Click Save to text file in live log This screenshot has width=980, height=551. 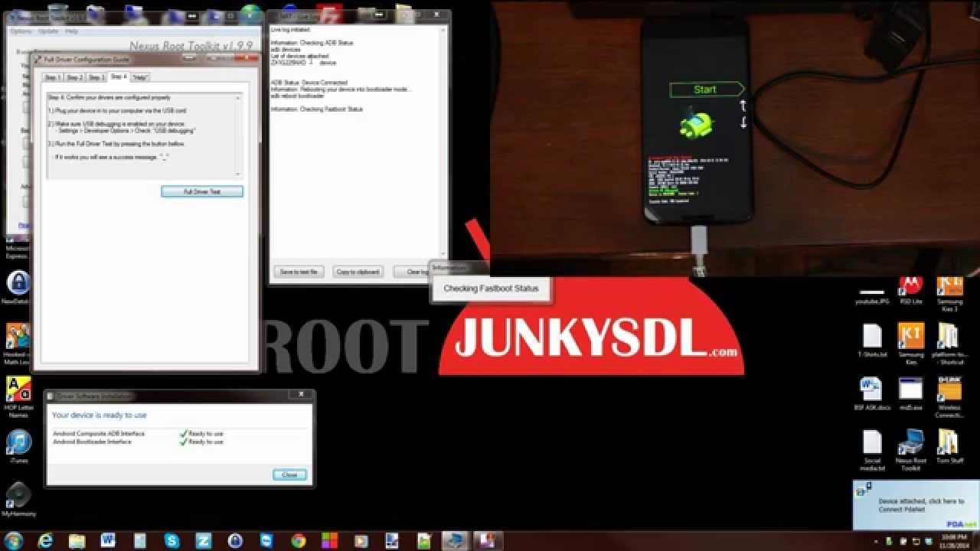pos(299,272)
